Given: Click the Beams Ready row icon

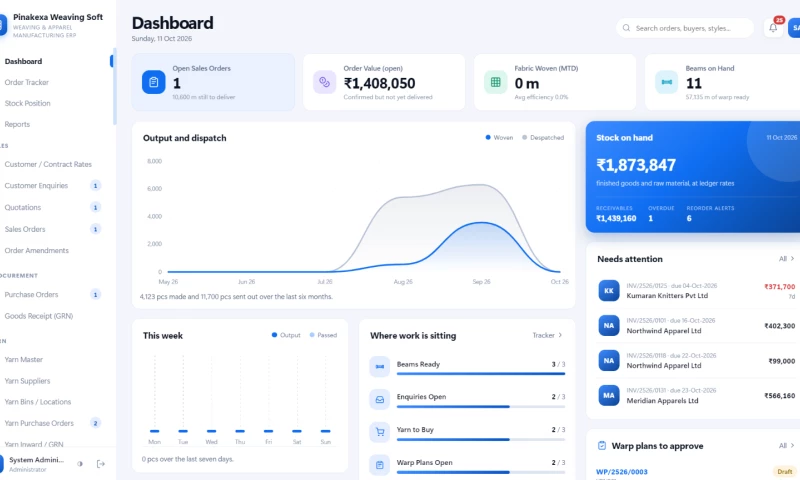Looking at the screenshot, I should pos(380,366).
